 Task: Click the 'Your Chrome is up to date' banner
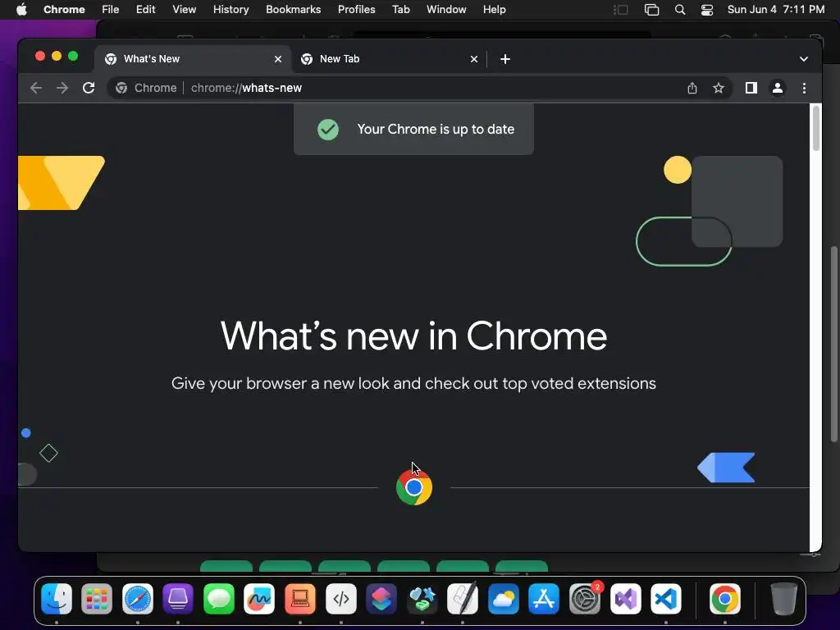click(x=413, y=129)
